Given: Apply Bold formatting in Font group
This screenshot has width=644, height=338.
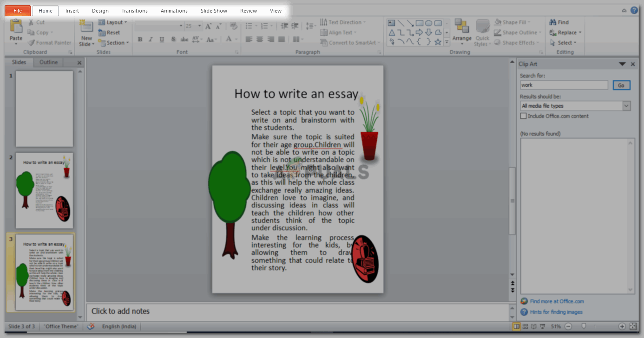Looking at the screenshot, I should coord(140,39).
